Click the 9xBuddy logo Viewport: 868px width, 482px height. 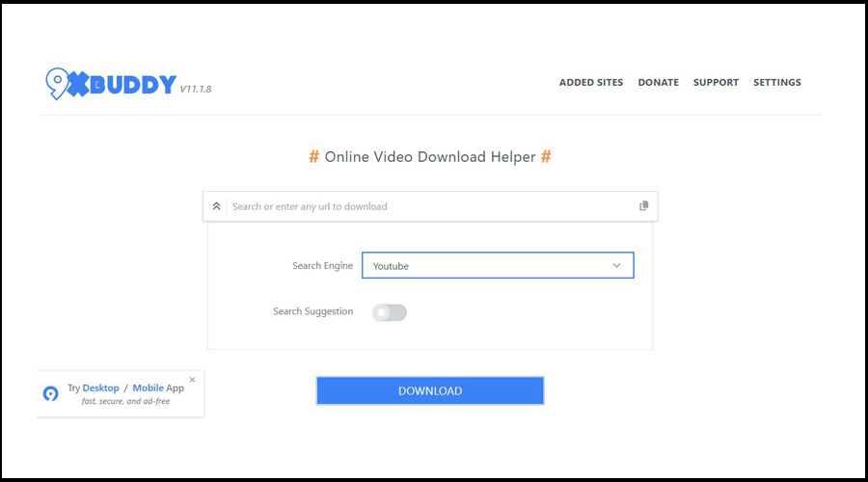pos(111,84)
